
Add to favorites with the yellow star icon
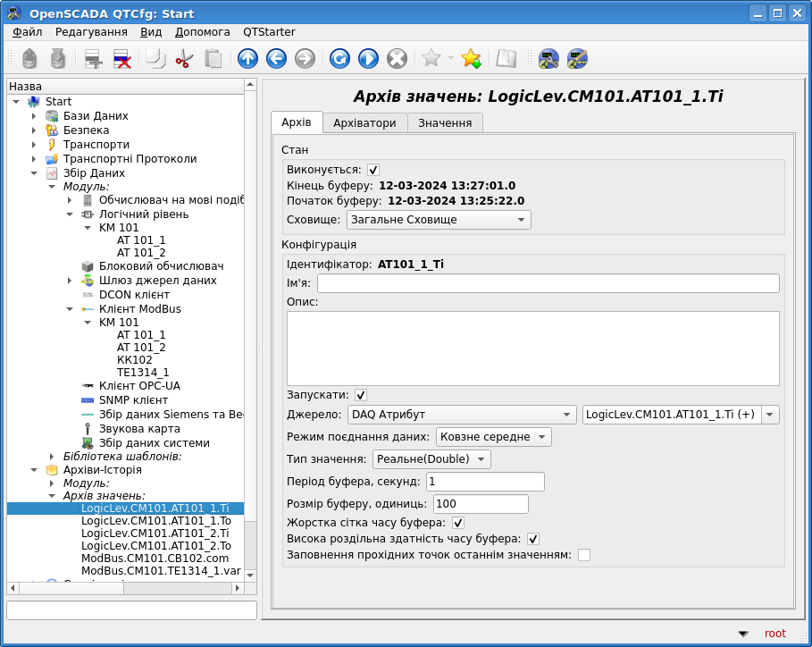coord(472,59)
